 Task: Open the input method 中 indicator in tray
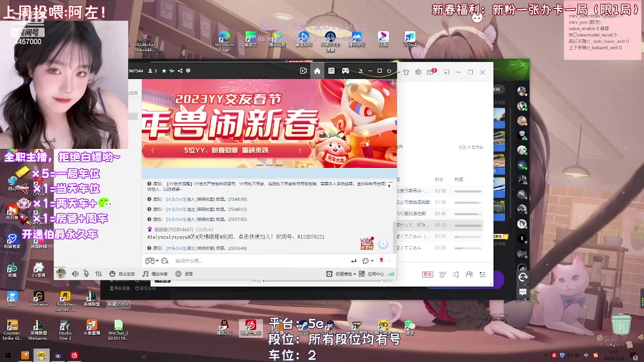pos(586,355)
